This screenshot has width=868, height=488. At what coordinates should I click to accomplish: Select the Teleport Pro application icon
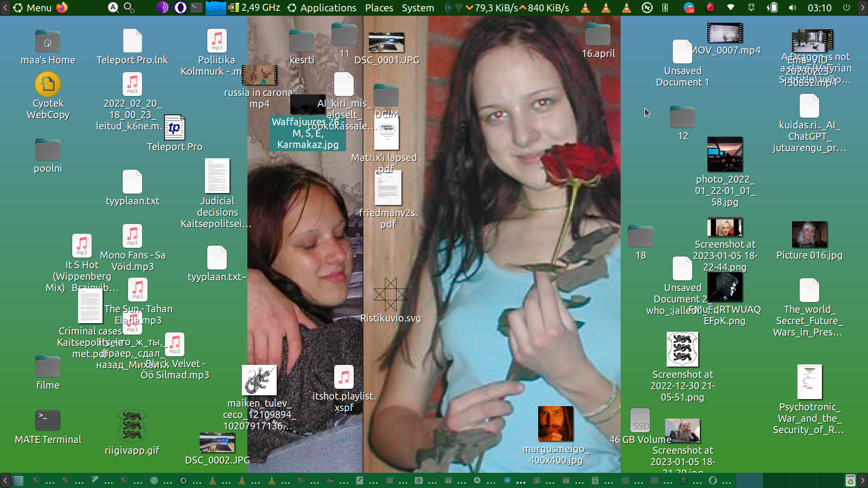coord(174,133)
